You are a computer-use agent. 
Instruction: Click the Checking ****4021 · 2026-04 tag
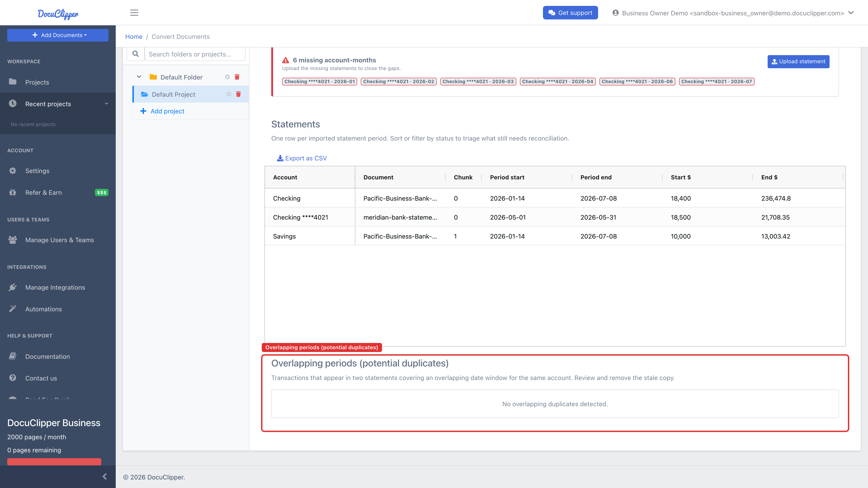pyautogui.click(x=558, y=82)
